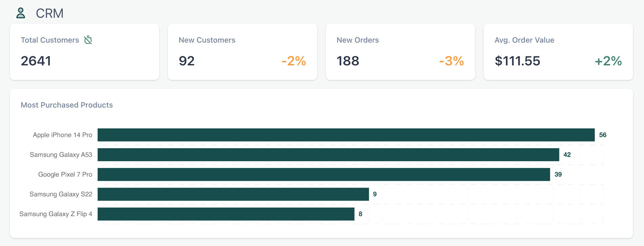Select the Total Customers value 2641
Viewport: 644px width, 246px height.
[x=36, y=61]
